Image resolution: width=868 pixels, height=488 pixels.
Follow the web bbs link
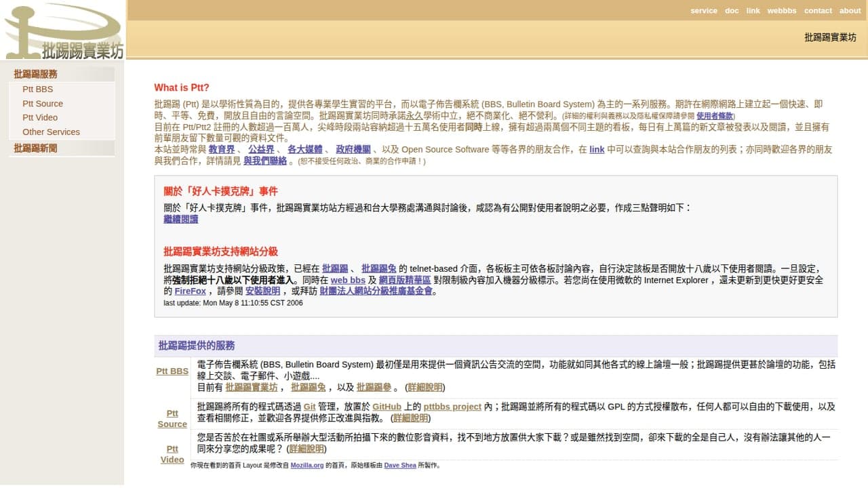click(x=348, y=280)
